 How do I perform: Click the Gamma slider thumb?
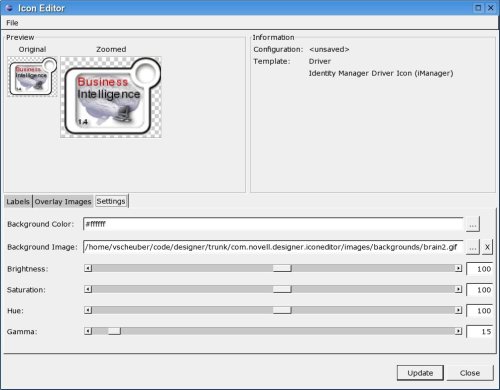(x=114, y=331)
